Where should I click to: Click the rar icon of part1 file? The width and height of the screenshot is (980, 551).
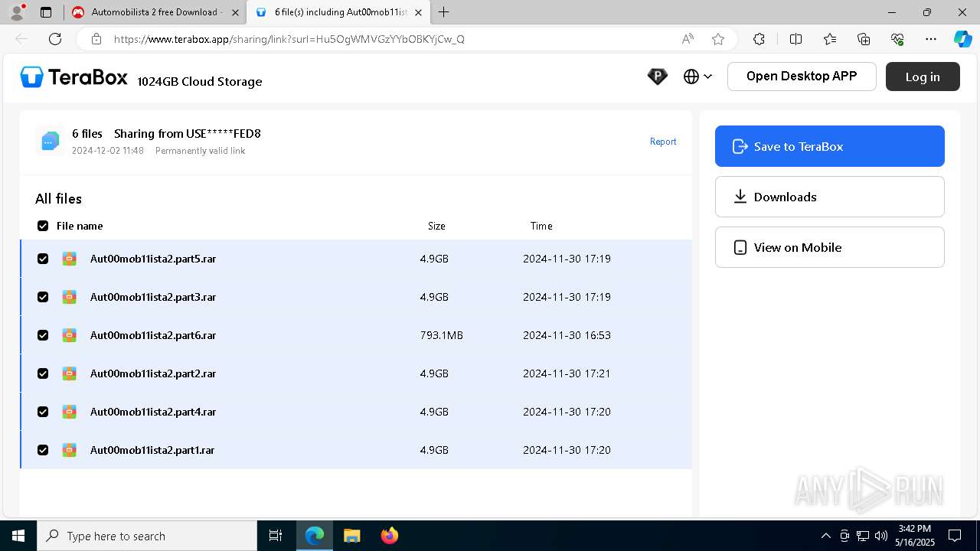tap(70, 450)
